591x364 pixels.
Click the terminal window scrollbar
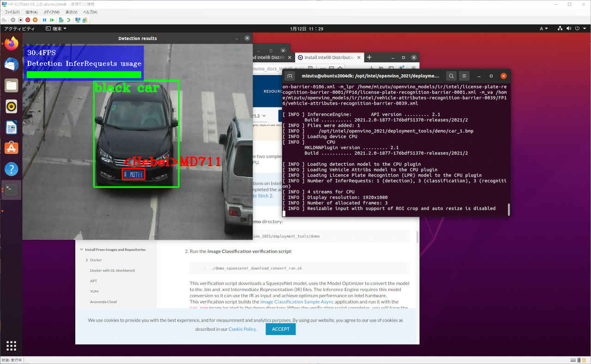509,209
